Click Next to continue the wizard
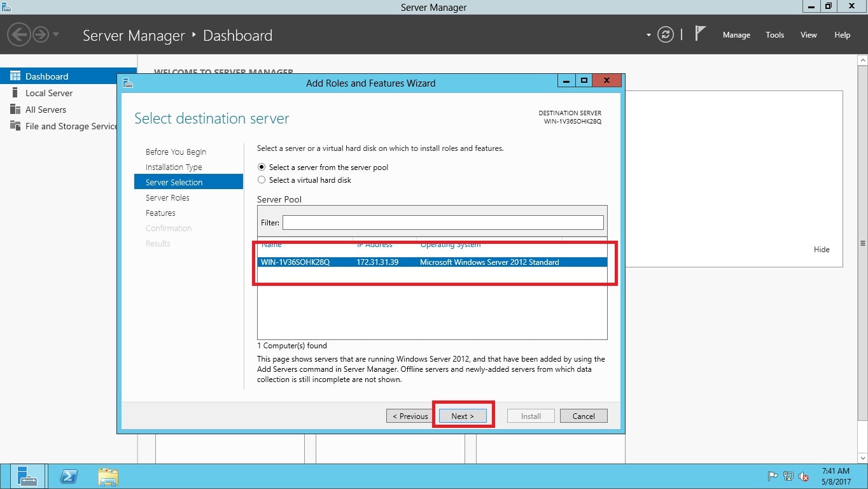 click(x=463, y=416)
